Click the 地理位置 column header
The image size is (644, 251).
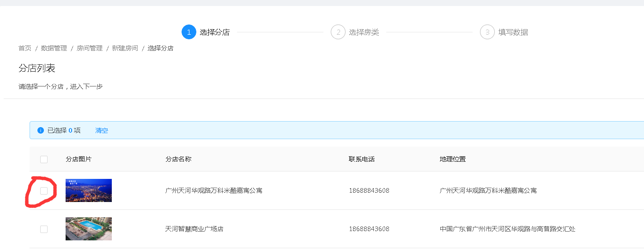tap(453, 159)
